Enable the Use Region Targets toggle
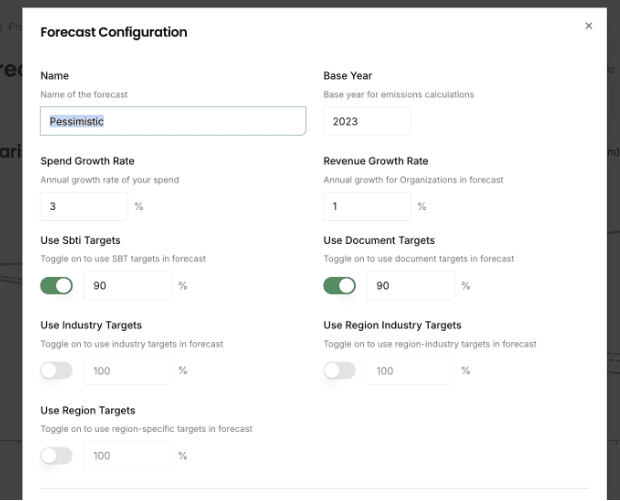This screenshot has width=620, height=501. coord(57,456)
